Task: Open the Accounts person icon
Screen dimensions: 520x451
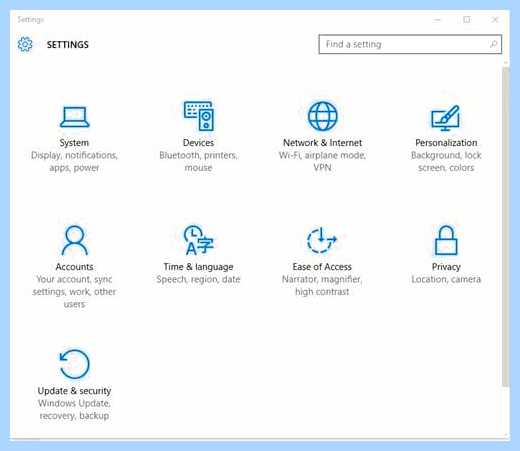Action: [75, 240]
